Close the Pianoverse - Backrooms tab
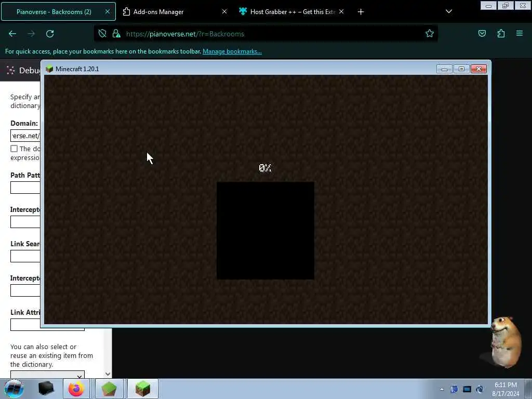 107,11
